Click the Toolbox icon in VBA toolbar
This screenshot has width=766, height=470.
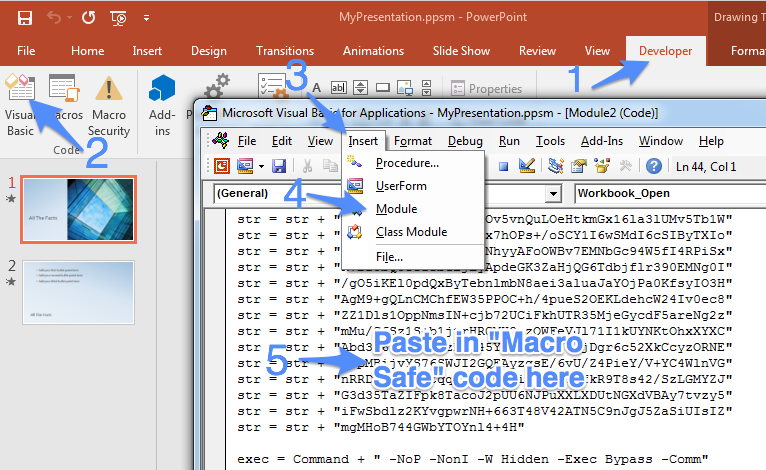click(626, 166)
